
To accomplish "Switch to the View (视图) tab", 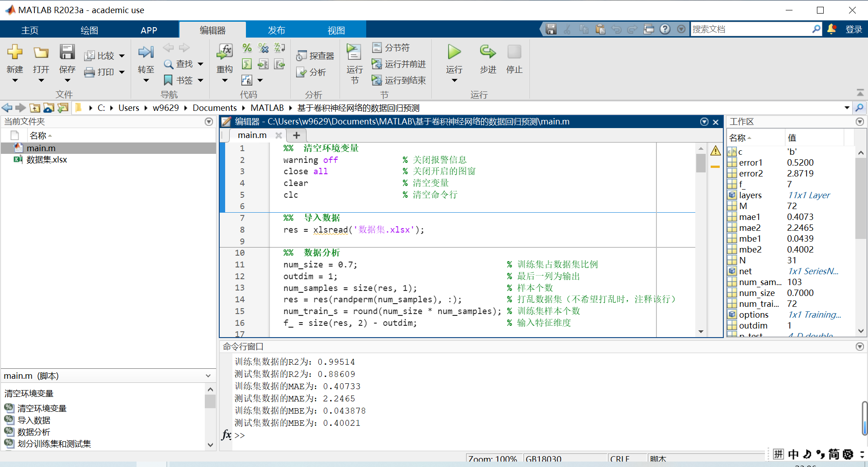I will click(x=336, y=30).
